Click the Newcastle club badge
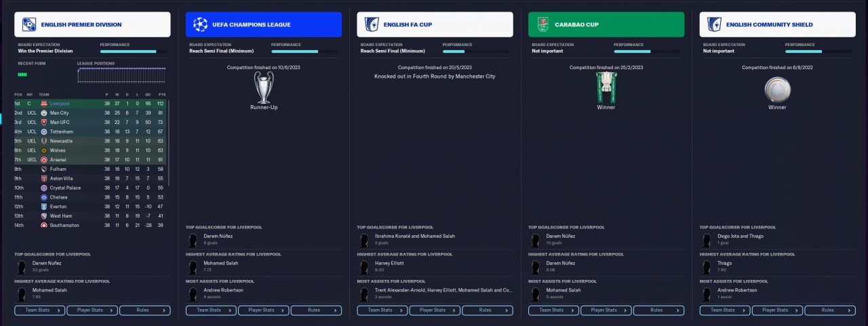The width and height of the screenshot is (868, 326). (44, 141)
